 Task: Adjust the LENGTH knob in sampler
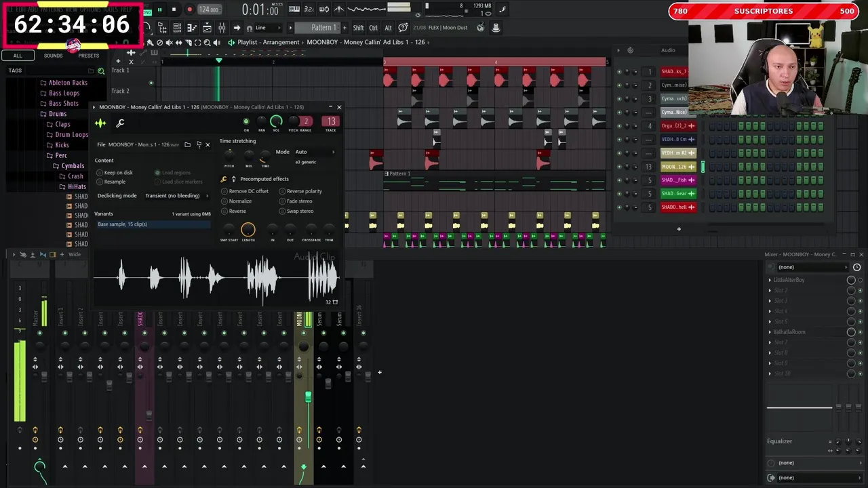tap(248, 230)
